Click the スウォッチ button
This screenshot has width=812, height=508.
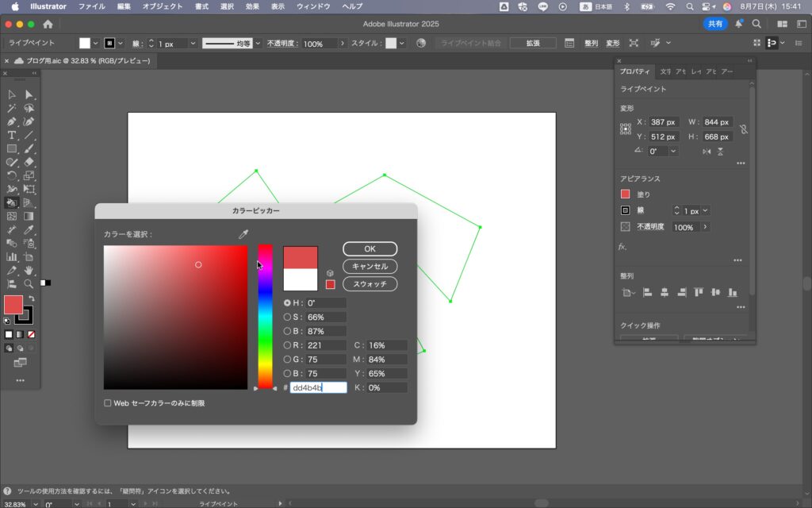coord(370,284)
